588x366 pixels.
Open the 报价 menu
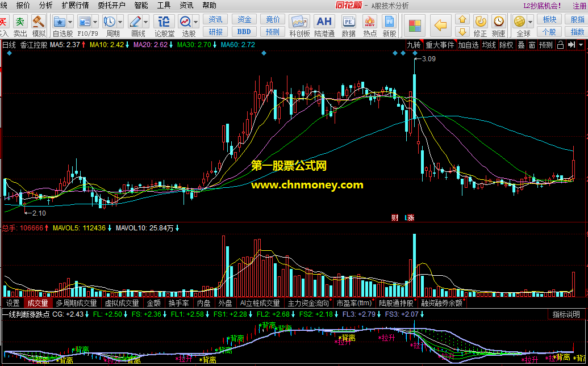(23, 5)
